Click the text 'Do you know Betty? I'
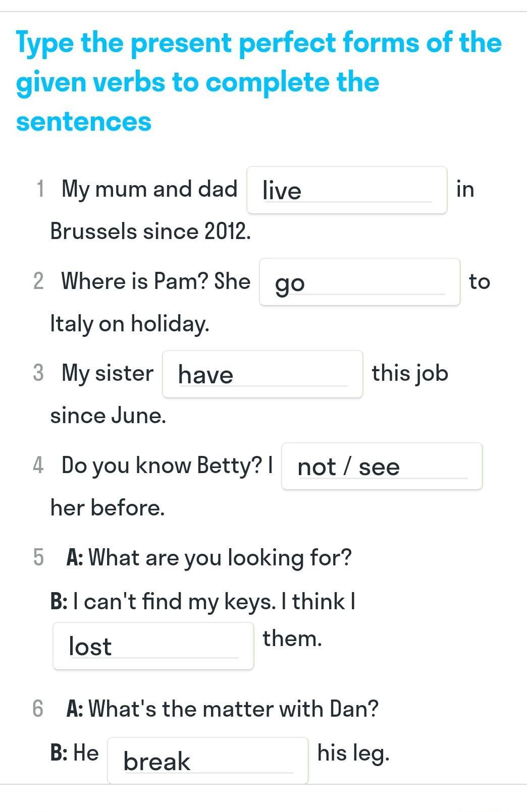527x812 pixels. click(167, 466)
